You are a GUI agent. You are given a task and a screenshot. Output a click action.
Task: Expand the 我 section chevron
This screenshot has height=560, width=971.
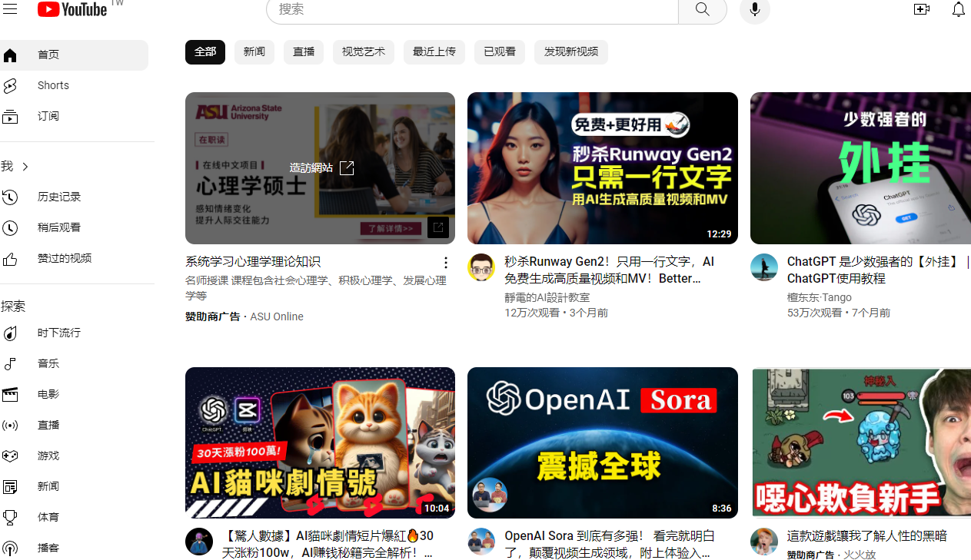tap(25, 167)
